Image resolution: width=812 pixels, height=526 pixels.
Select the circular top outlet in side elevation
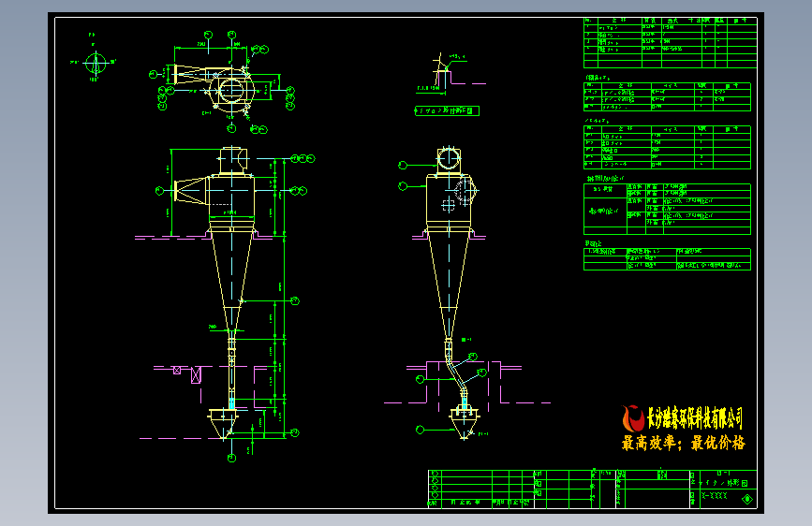click(x=449, y=160)
